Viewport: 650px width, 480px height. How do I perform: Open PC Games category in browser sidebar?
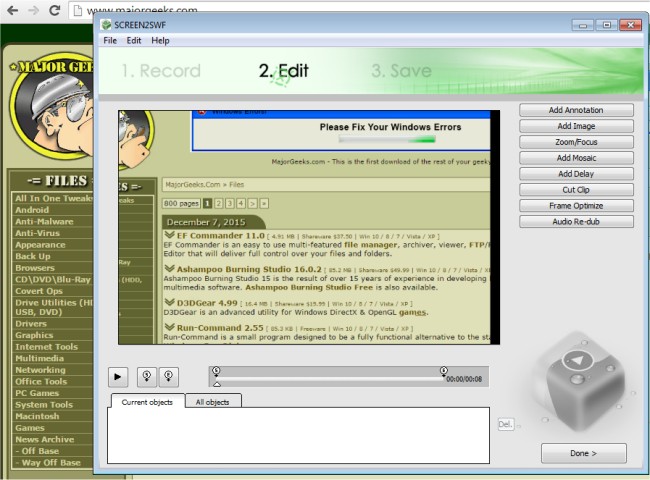(37, 393)
